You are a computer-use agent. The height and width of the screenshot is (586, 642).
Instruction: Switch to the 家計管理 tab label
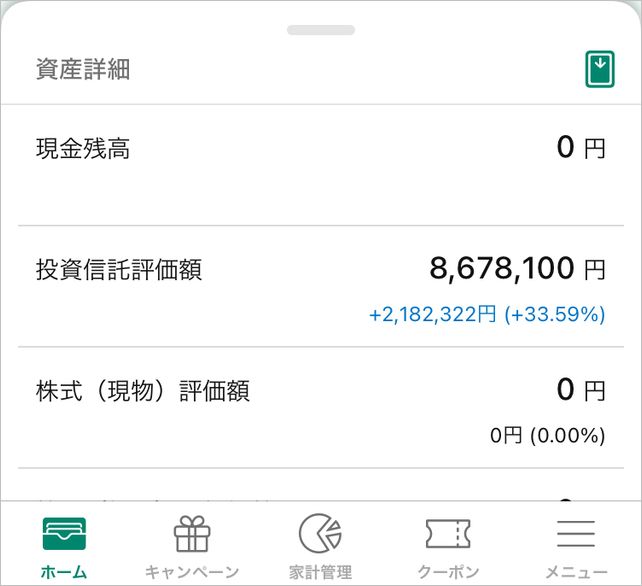coord(320,572)
